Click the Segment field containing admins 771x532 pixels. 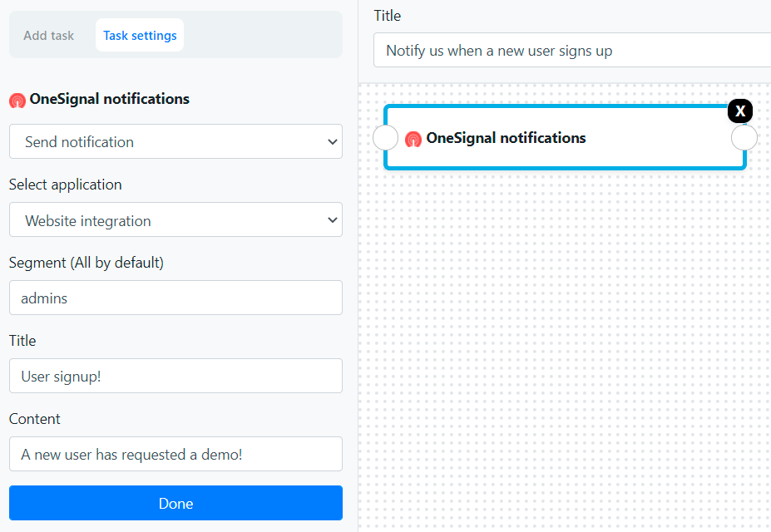pos(175,298)
